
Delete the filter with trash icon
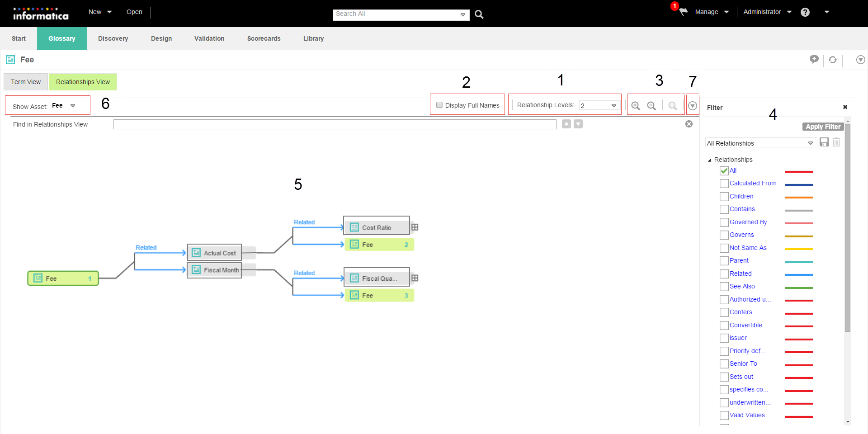coord(836,142)
